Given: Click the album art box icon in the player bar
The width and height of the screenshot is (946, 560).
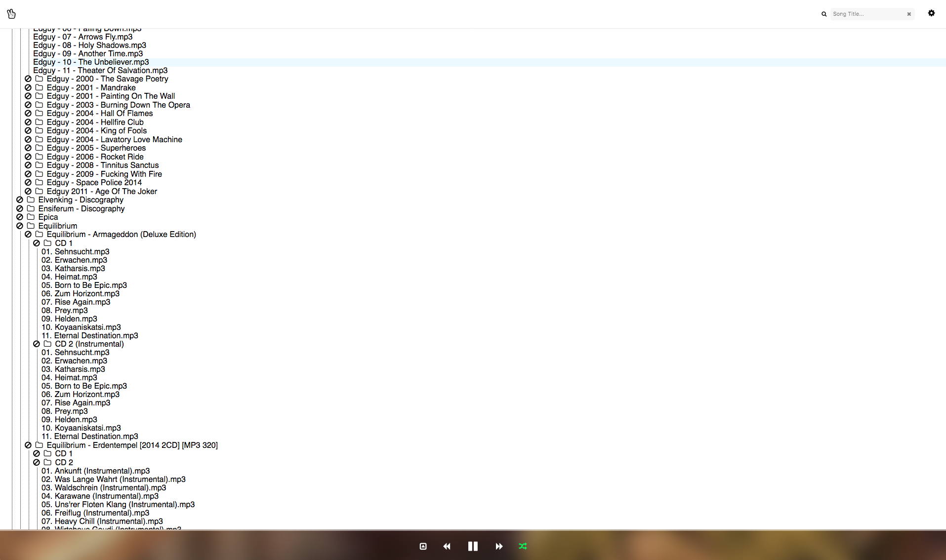Looking at the screenshot, I should tap(423, 546).
